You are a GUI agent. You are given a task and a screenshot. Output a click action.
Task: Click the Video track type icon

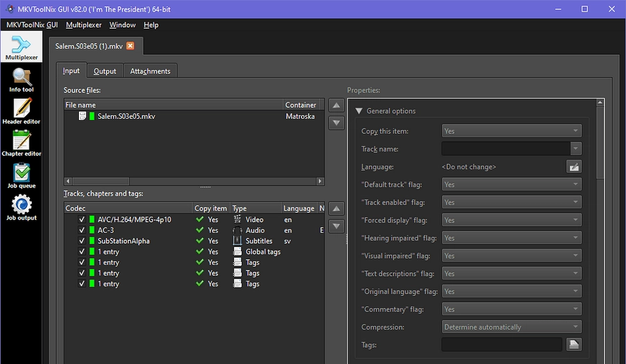(x=237, y=220)
